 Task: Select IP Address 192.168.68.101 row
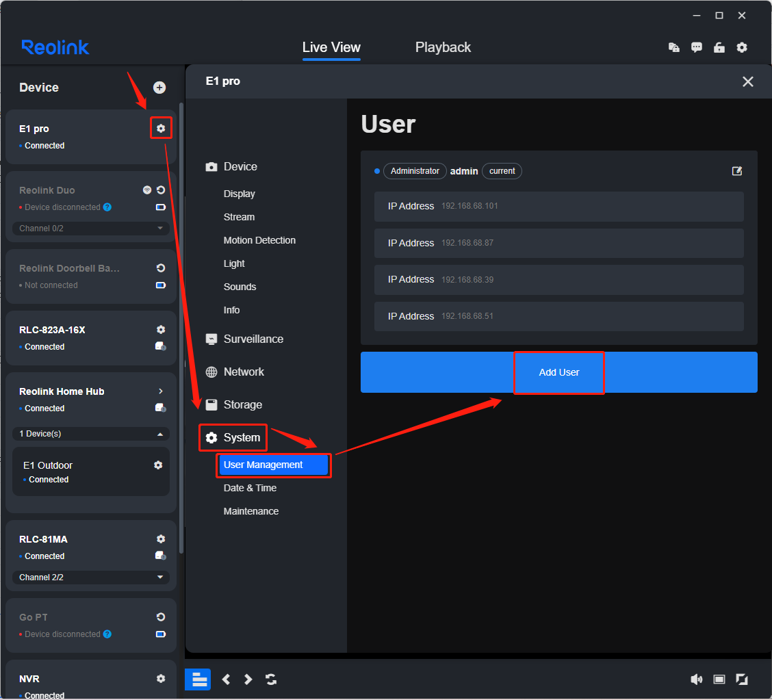point(559,206)
